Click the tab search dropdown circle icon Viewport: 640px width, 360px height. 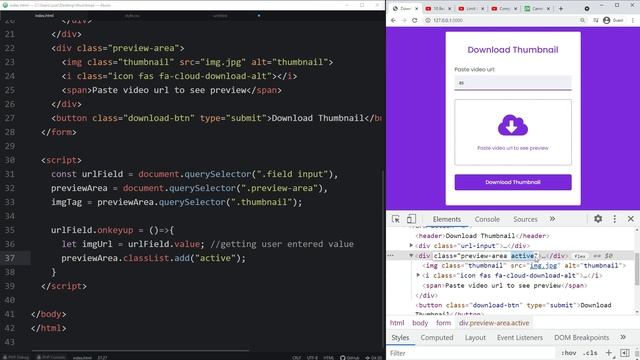point(587,8)
